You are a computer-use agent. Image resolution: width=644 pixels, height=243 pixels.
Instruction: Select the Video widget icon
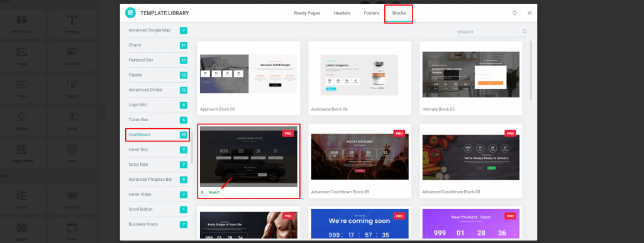coord(22,84)
